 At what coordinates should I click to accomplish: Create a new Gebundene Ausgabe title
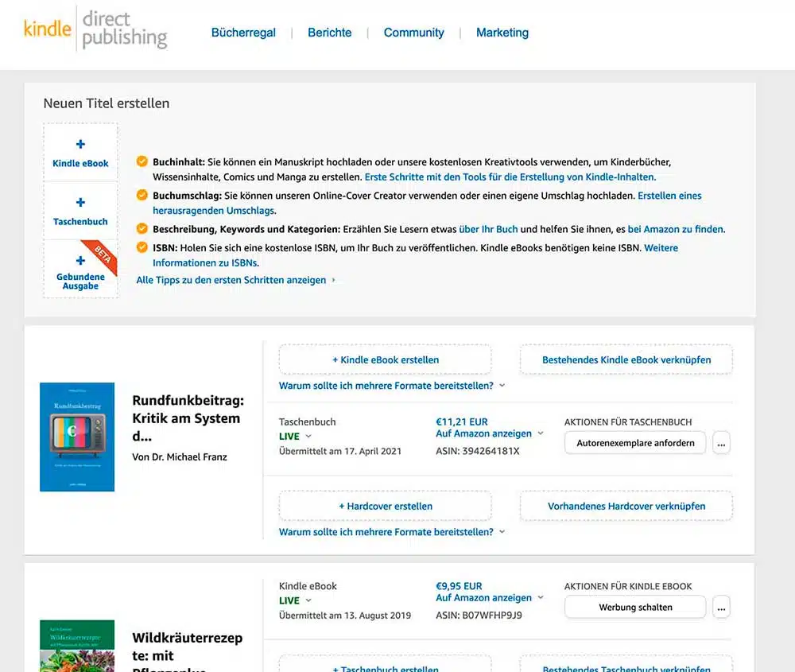click(x=80, y=269)
